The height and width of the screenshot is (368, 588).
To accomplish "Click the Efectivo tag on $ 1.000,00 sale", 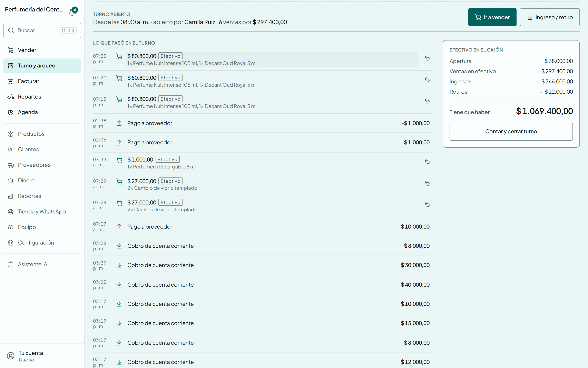I will 167,160.
